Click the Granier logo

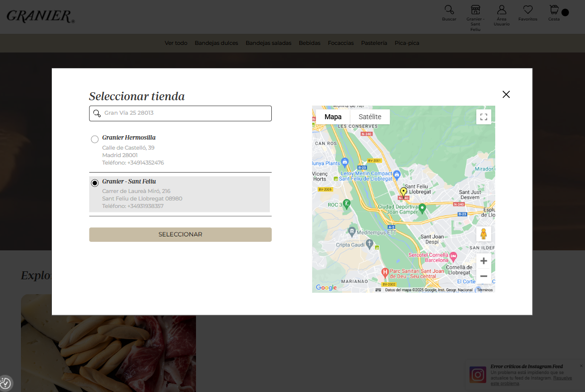[x=40, y=16]
